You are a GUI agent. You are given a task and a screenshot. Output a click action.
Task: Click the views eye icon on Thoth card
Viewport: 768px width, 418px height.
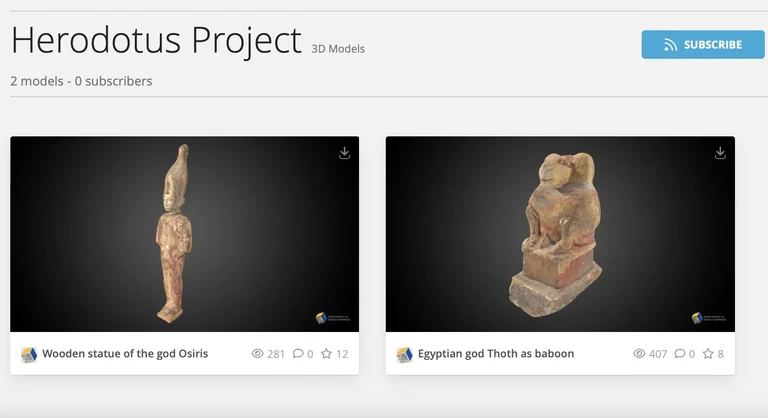[x=640, y=354]
